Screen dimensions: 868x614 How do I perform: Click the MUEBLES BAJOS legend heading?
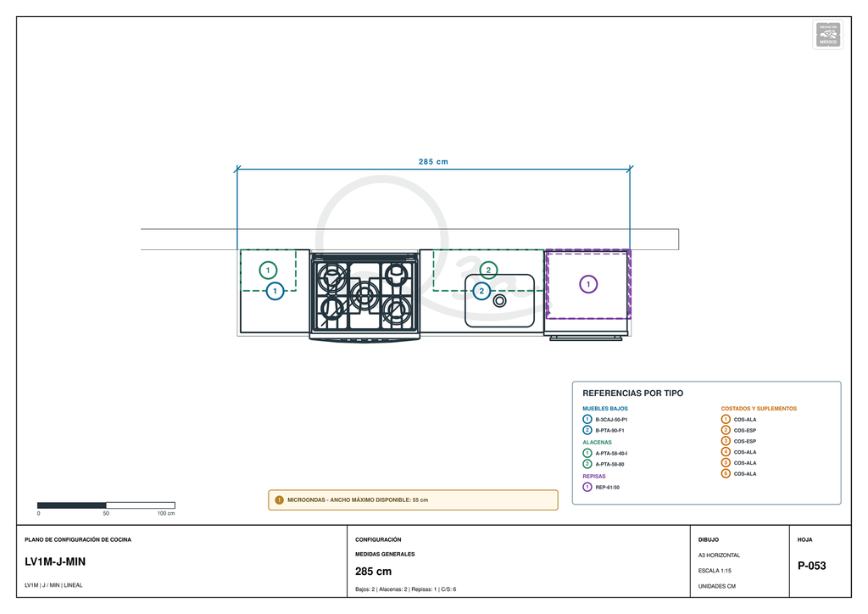(605, 409)
